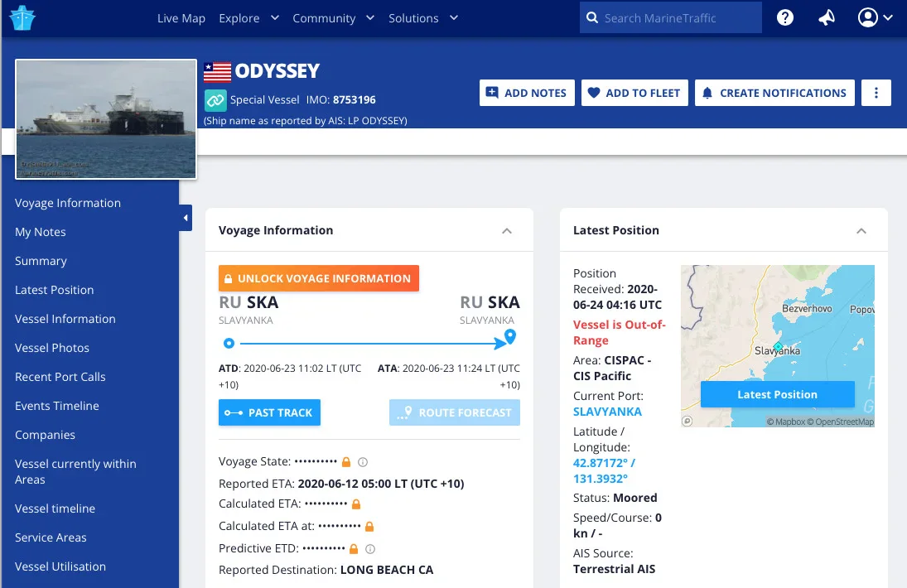Click the CREATE NOTIFICATIONS button
The width and height of the screenshot is (907, 588).
[x=774, y=93]
